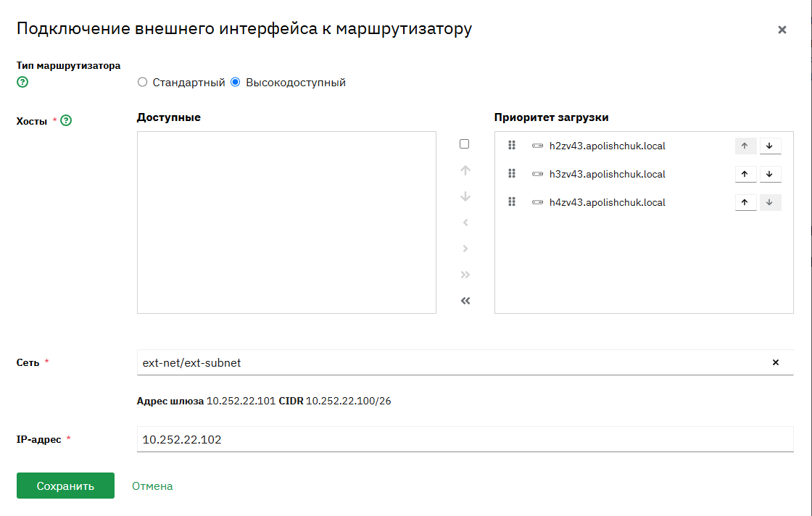812x516 pixels.
Task: Click the IP-адрес field with 10.252.22.102
Action: [x=465, y=439]
